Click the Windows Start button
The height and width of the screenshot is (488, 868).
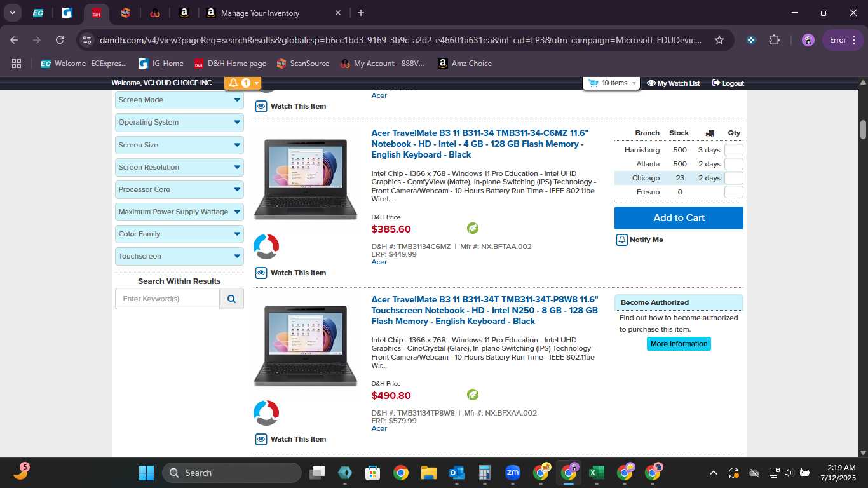(x=146, y=473)
